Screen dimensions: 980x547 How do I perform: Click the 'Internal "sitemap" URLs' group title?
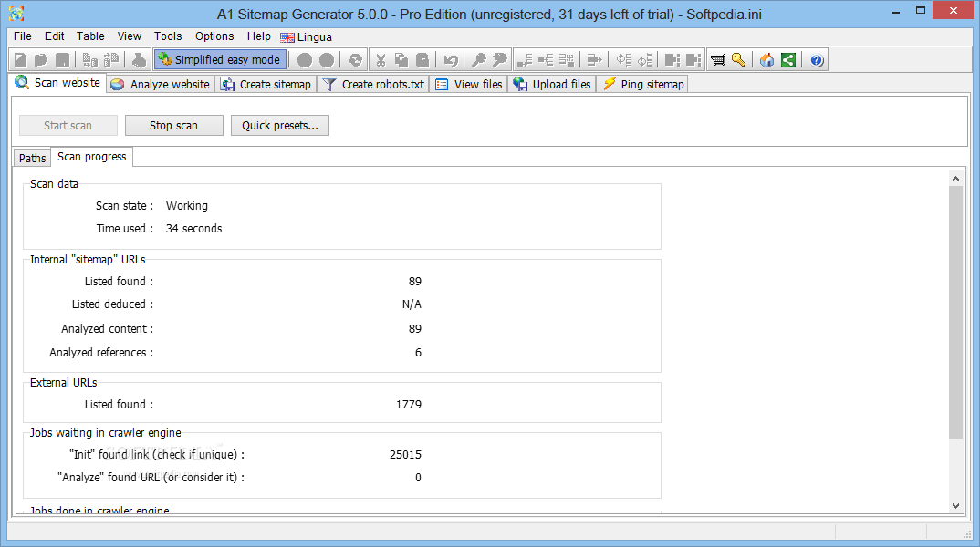click(x=88, y=259)
